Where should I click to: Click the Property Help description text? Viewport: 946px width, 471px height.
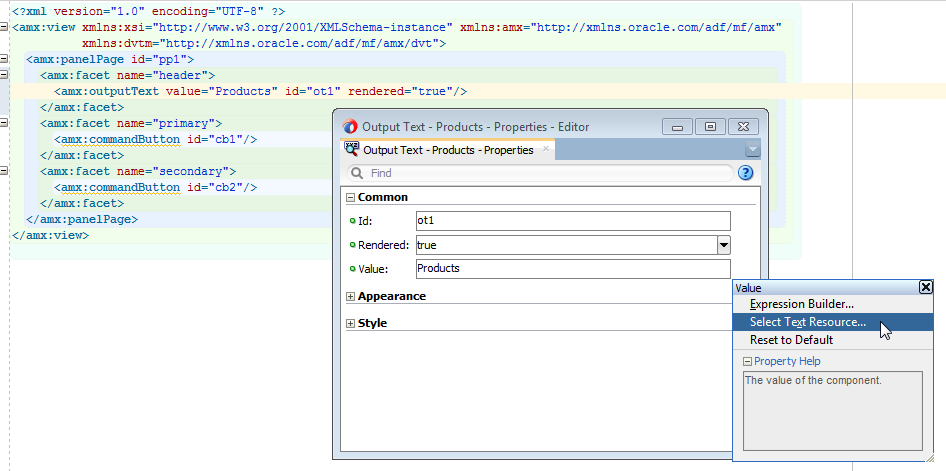(x=813, y=381)
